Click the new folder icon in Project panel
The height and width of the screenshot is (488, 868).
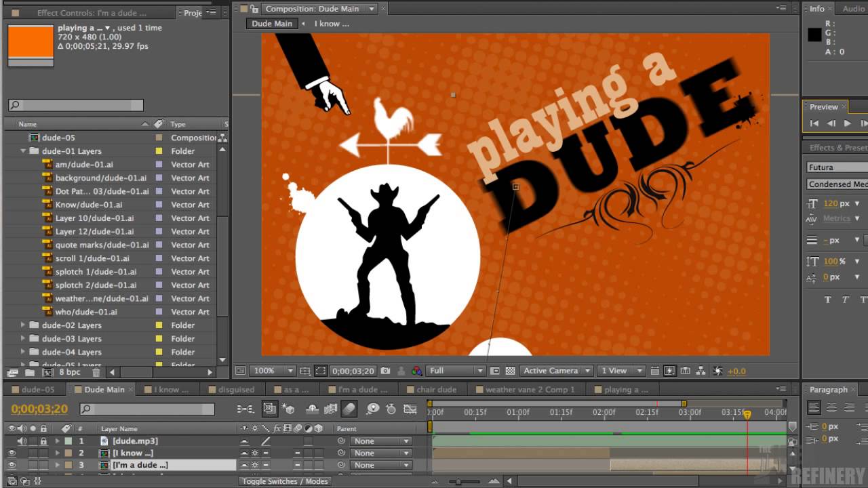30,372
